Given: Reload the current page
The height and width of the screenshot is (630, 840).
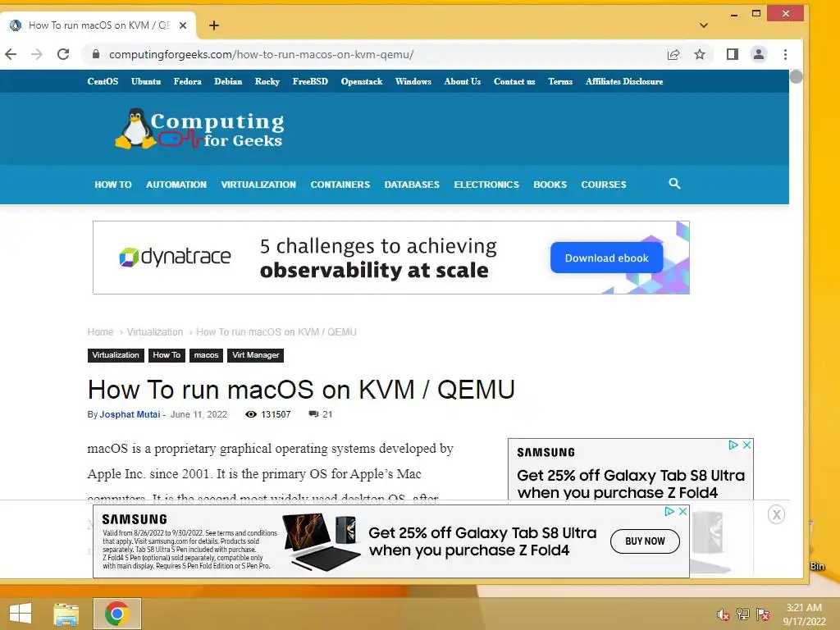Looking at the screenshot, I should [x=63, y=54].
